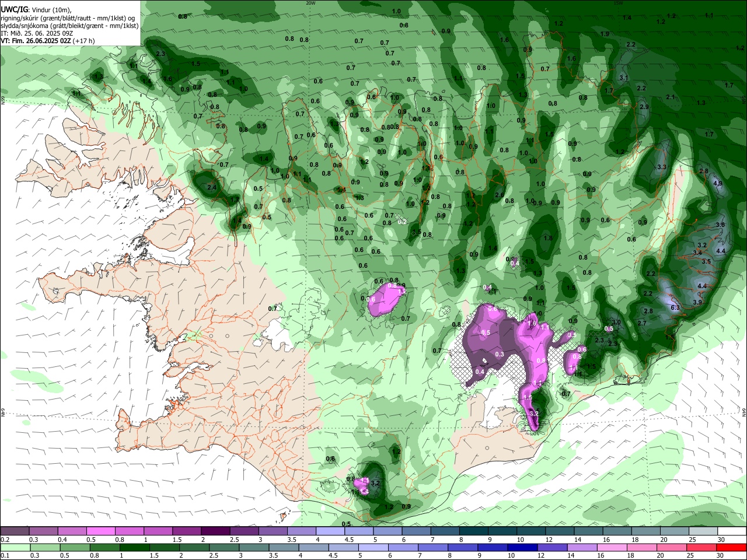Click the 1.8 precipitation value in the map center-east
Viewport: 747px width, 560px height.
[548, 238]
